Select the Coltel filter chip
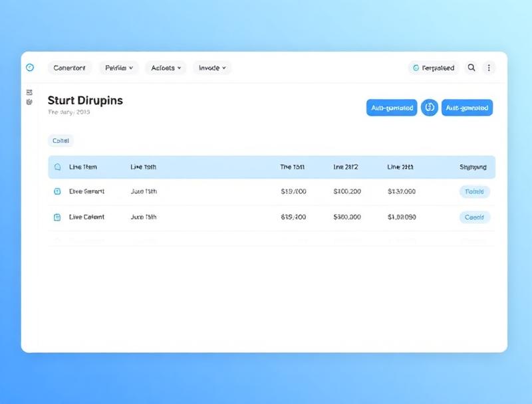 [x=61, y=141]
